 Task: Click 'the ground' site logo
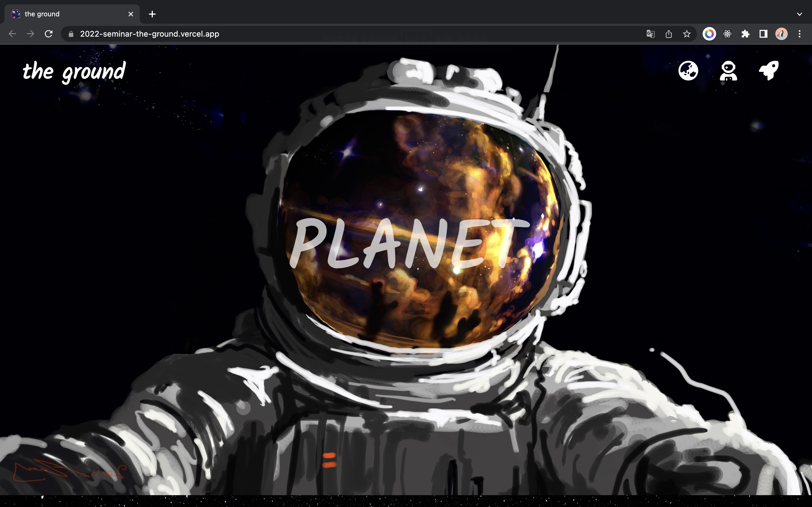(74, 72)
